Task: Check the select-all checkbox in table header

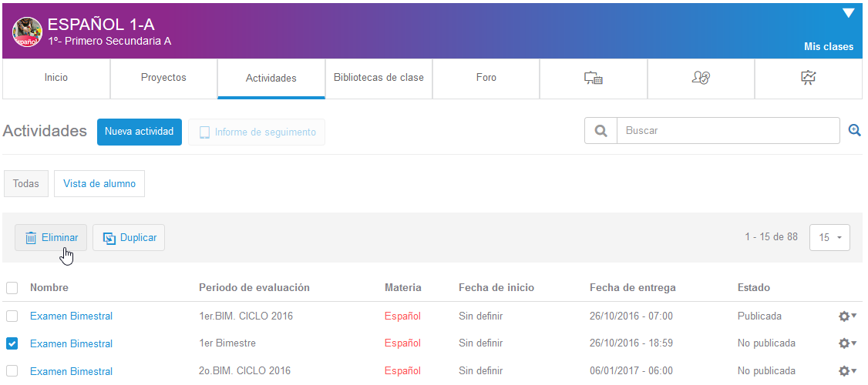Action: click(x=12, y=288)
